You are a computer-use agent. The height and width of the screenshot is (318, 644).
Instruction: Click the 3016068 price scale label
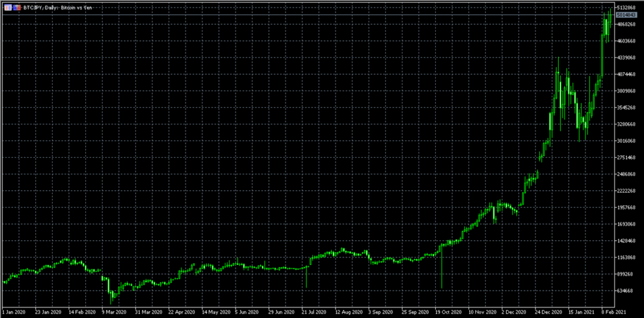pos(627,141)
